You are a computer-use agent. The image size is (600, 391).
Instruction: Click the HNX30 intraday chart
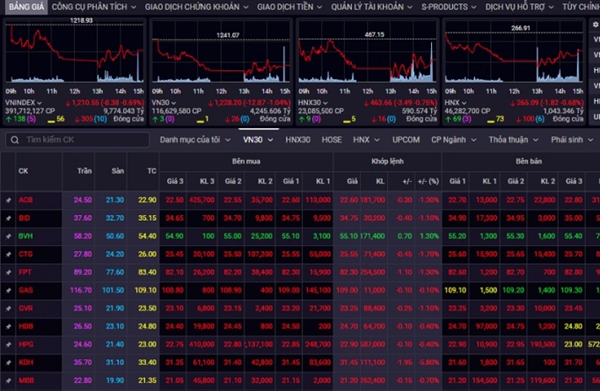pyautogui.click(x=368, y=53)
